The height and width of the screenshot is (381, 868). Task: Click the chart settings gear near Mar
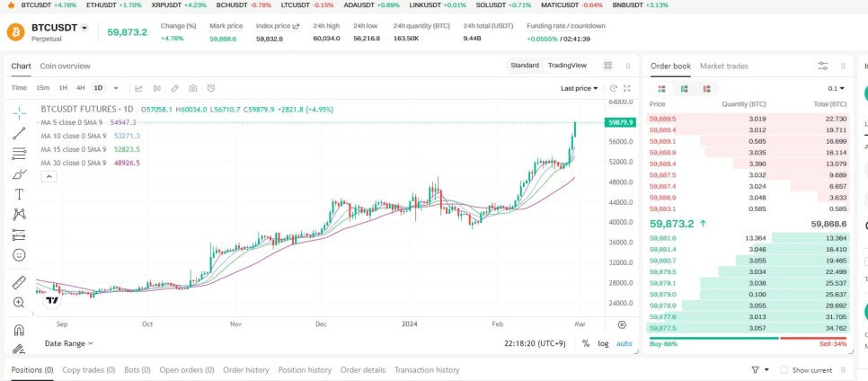[622, 324]
